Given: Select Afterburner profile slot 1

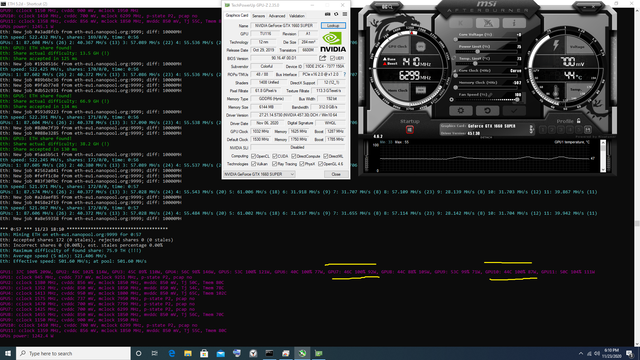Looking at the screenshot, I should [x=542, y=129].
